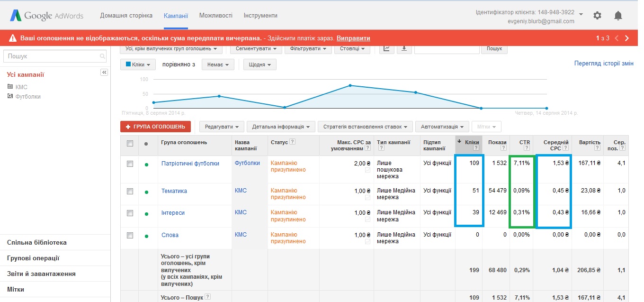The width and height of the screenshot is (644, 302).
Task: Select all ad groups header checkbox
Action: 130,143
